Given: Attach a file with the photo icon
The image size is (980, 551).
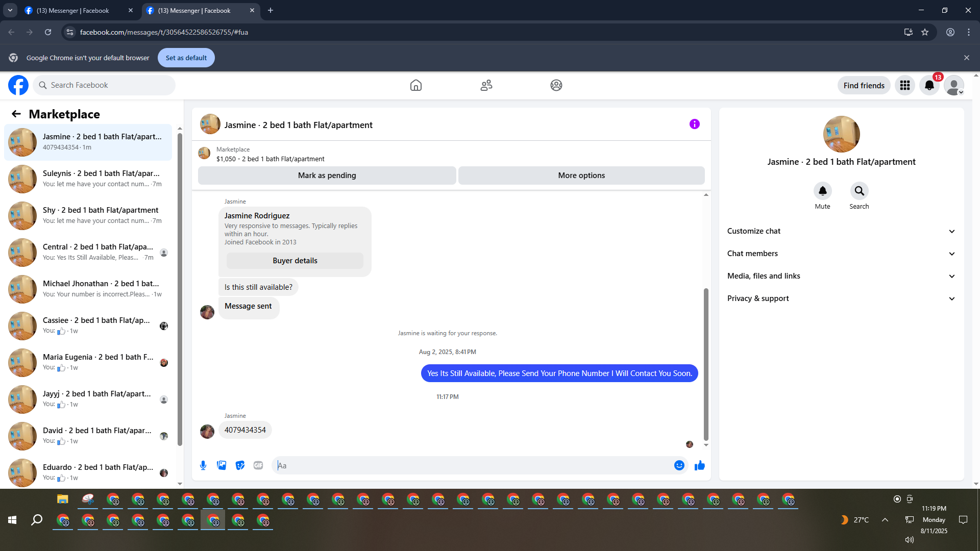Looking at the screenshot, I should pyautogui.click(x=222, y=465).
